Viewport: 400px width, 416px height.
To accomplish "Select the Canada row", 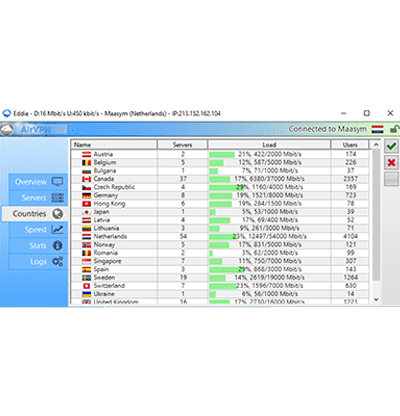I will (x=220, y=179).
